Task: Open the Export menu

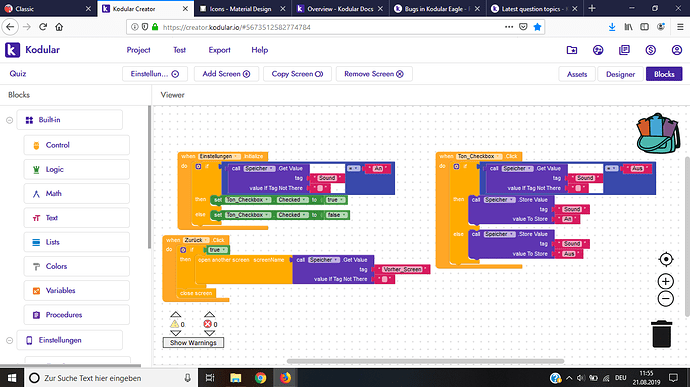Action: click(x=219, y=50)
